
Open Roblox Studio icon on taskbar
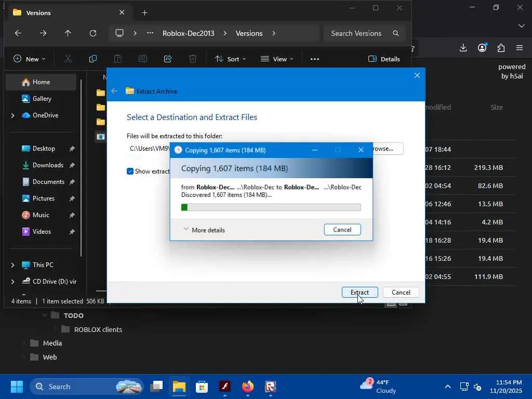tap(270, 387)
